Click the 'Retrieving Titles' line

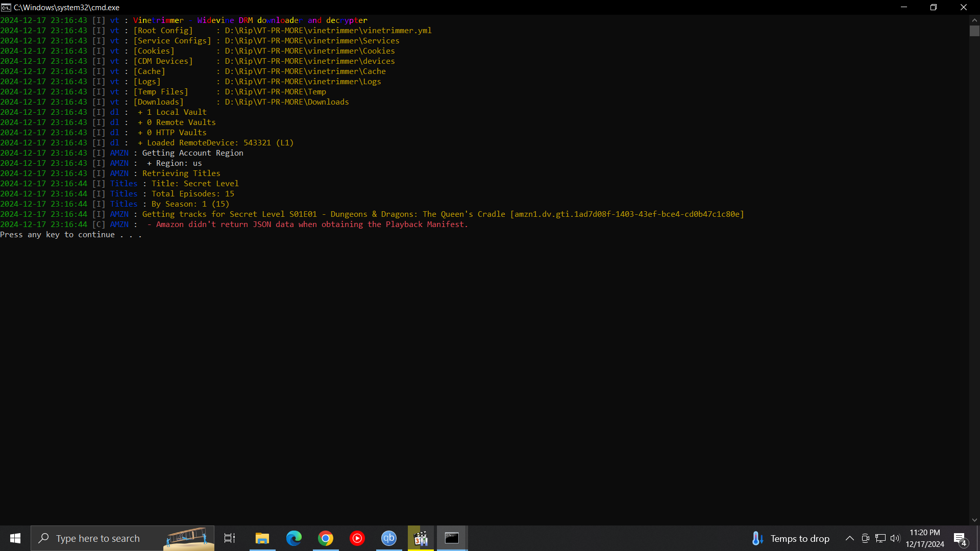(181, 173)
